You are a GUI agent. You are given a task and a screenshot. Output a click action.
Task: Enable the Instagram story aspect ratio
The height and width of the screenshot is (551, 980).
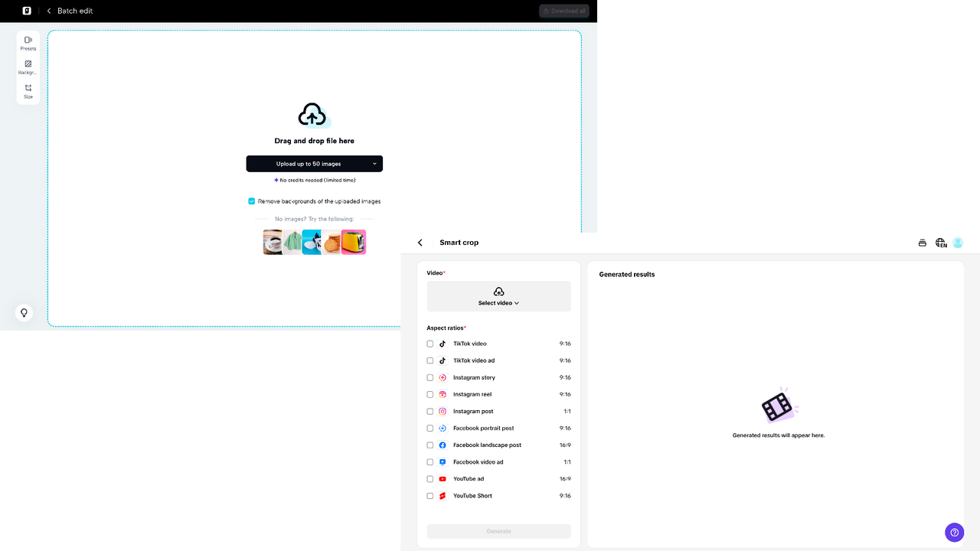coord(430,377)
